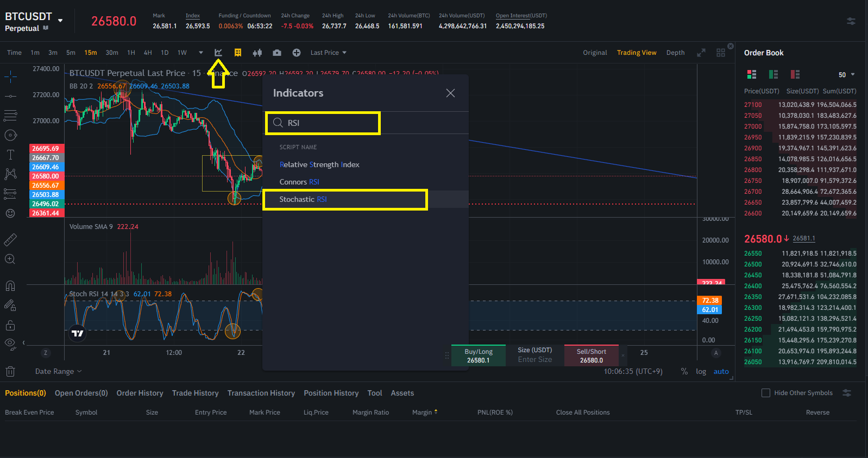Switch to the Original chart tab
Viewport: 868px width, 458px height.
coord(595,53)
